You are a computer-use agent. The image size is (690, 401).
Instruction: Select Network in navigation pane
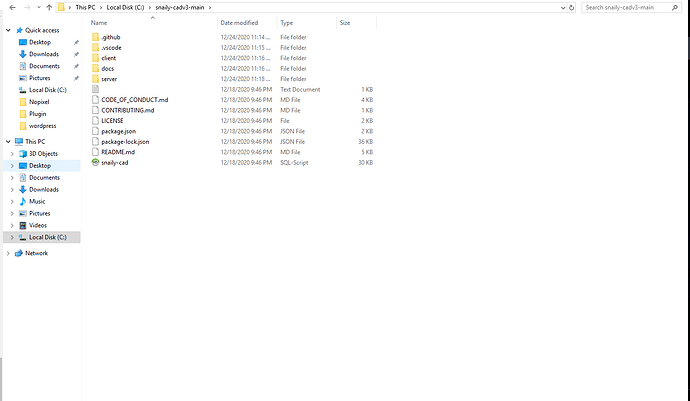[x=37, y=254]
